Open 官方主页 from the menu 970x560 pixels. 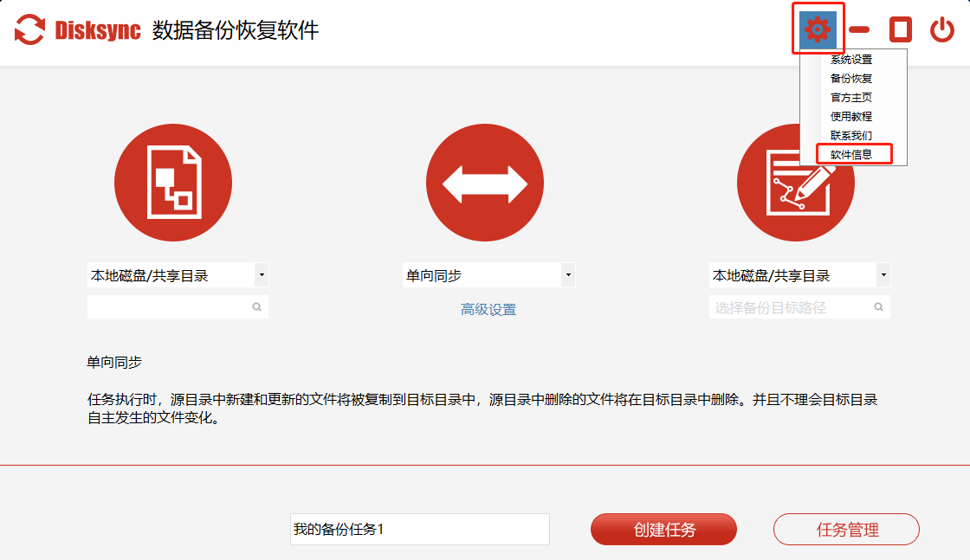point(851,98)
